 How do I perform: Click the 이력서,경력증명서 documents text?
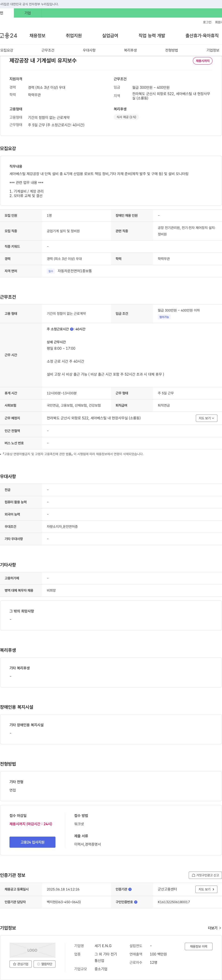(x=87, y=844)
